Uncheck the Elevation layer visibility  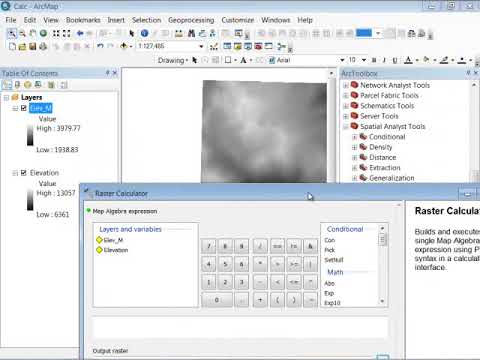(24, 173)
